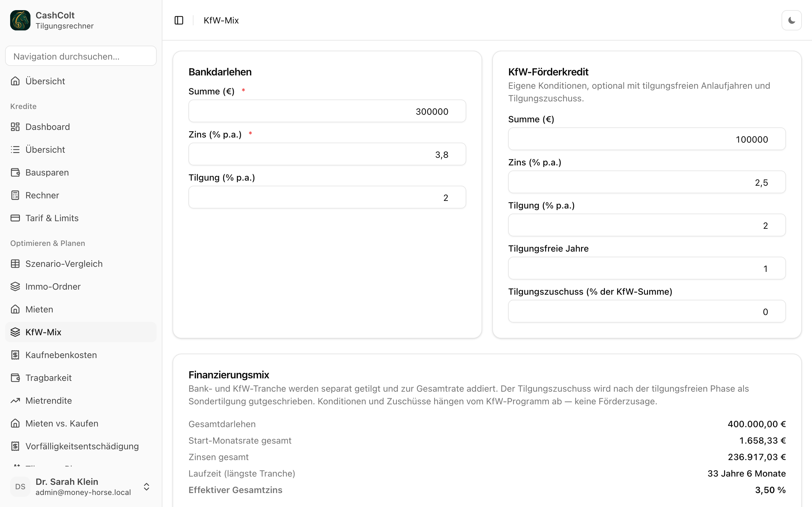Screen dimensions: 812x507
Task: Toggle the sidebar panel icon
Action: (x=179, y=21)
